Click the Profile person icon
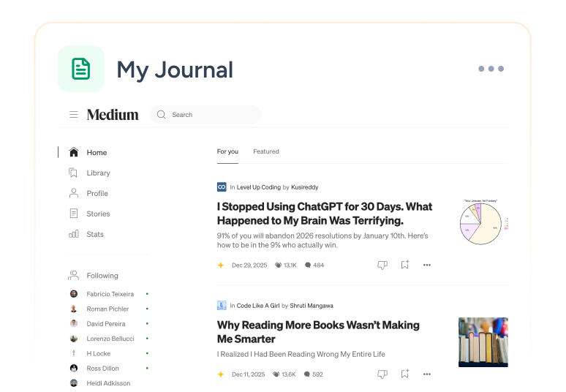Screen dimensions: 566x392 coord(74,193)
